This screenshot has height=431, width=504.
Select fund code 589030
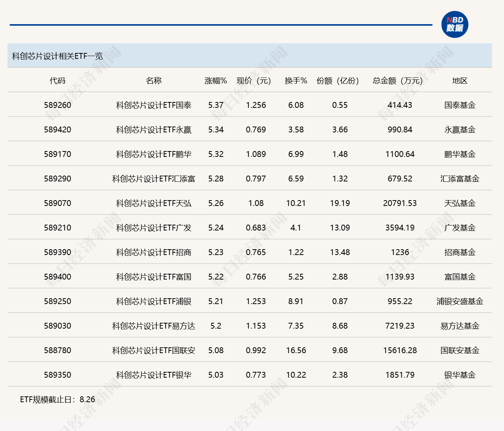click(58, 326)
